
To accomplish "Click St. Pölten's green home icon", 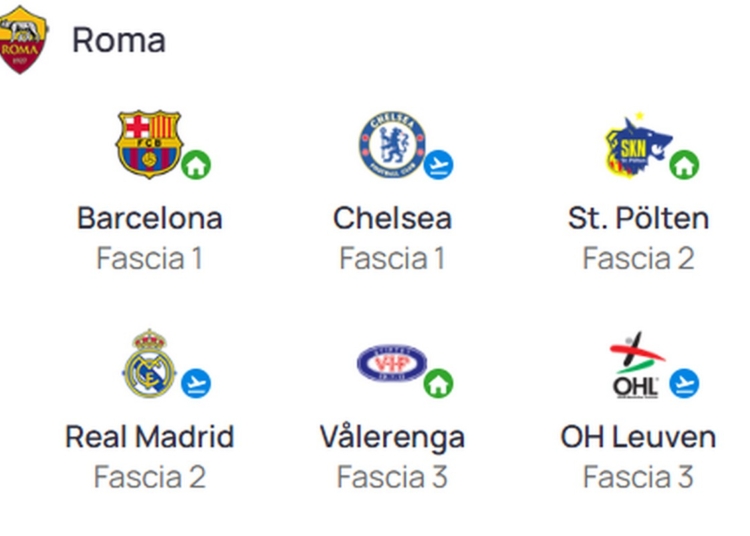I will 684,165.
